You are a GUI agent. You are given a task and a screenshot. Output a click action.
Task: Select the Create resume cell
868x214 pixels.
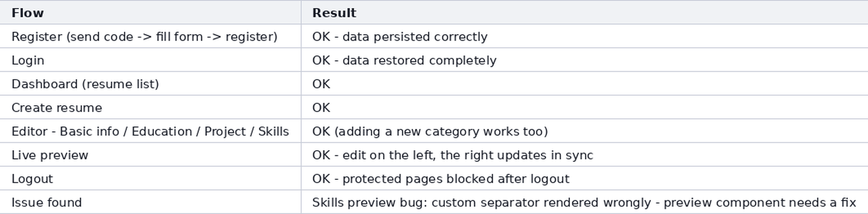click(x=150, y=107)
